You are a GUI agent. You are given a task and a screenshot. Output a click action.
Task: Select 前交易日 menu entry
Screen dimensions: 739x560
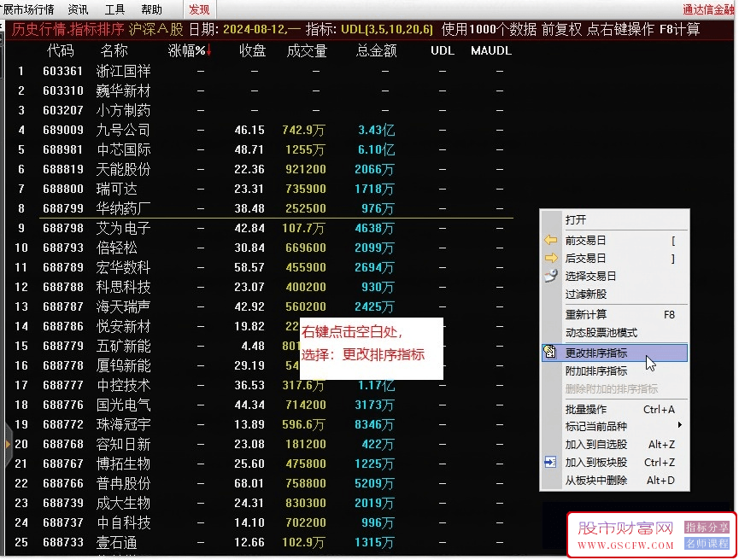coord(614,240)
